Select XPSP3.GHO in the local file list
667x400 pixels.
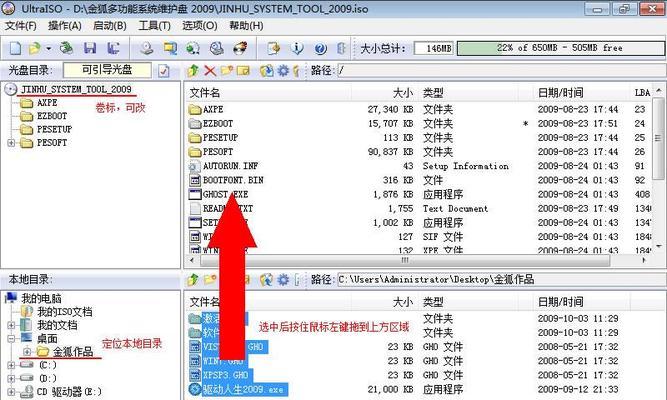point(225,375)
